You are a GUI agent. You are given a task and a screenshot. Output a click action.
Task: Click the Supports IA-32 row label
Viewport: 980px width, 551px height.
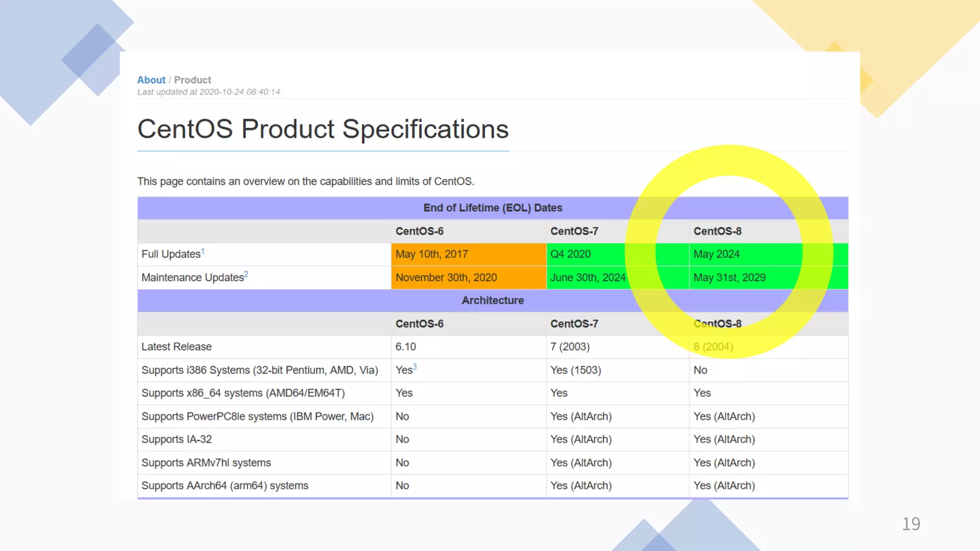(x=177, y=440)
